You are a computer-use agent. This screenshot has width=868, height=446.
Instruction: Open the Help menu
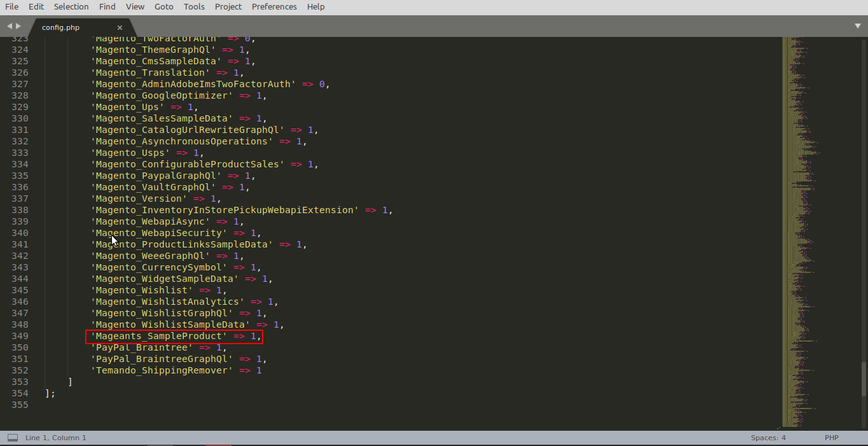[x=316, y=6]
